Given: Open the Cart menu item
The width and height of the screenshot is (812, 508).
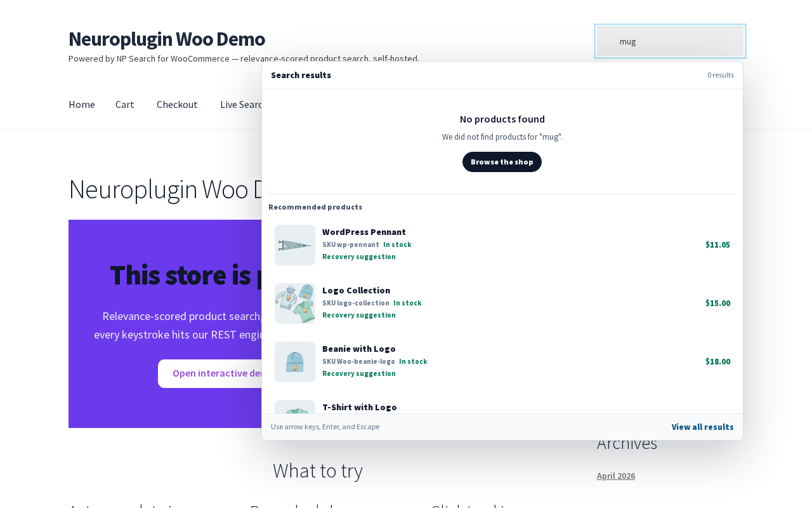Looking at the screenshot, I should tap(125, 104).
